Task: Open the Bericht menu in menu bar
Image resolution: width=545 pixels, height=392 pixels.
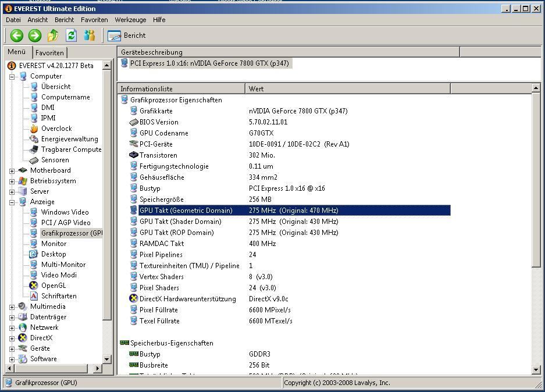Action: [x=65, y=20]
